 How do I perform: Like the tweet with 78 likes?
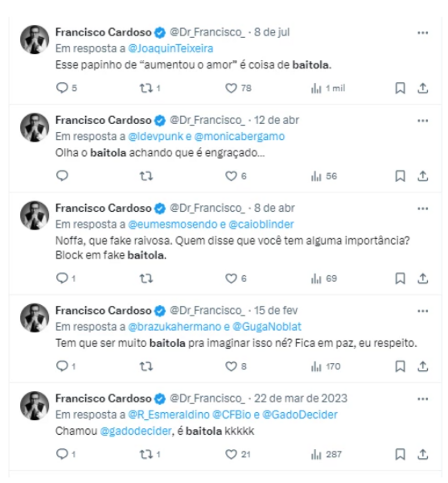(231, 88)
